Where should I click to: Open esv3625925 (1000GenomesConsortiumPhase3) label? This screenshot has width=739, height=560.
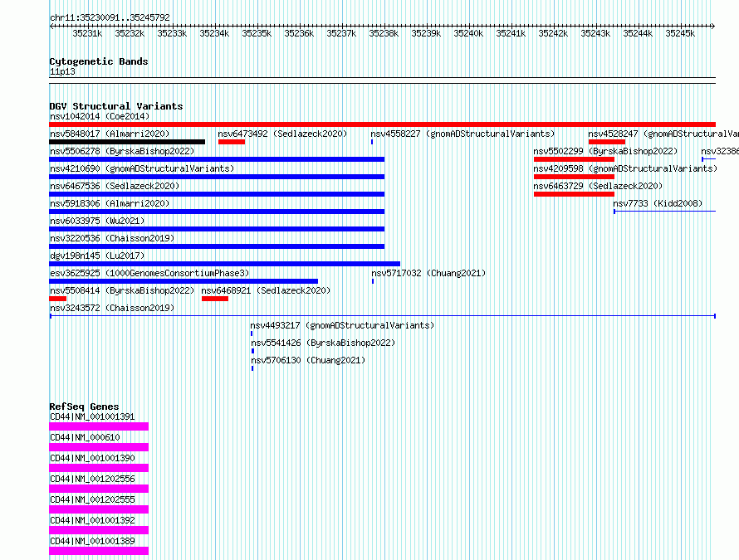[149, 273]
